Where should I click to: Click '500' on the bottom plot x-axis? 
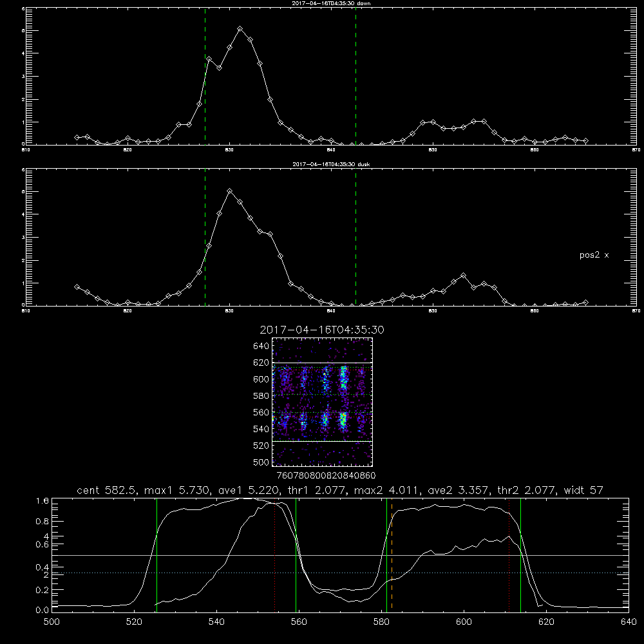tap(52, 622)
